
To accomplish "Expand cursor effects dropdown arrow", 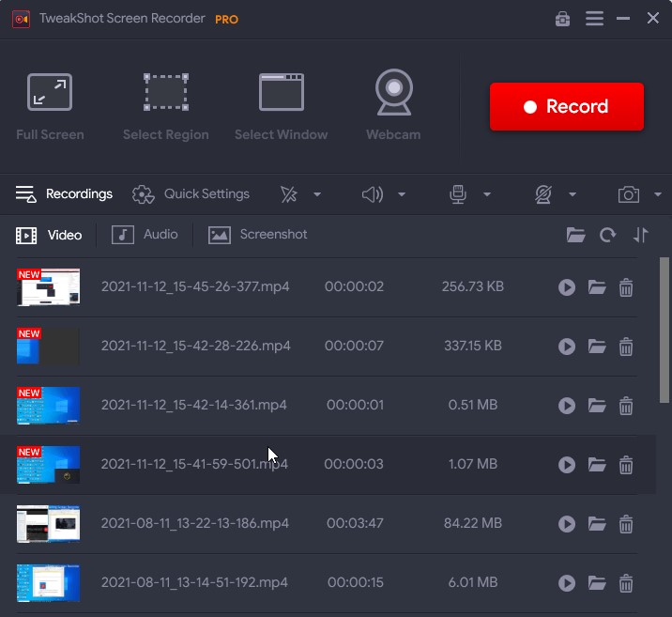I will (x=317, y=194).
